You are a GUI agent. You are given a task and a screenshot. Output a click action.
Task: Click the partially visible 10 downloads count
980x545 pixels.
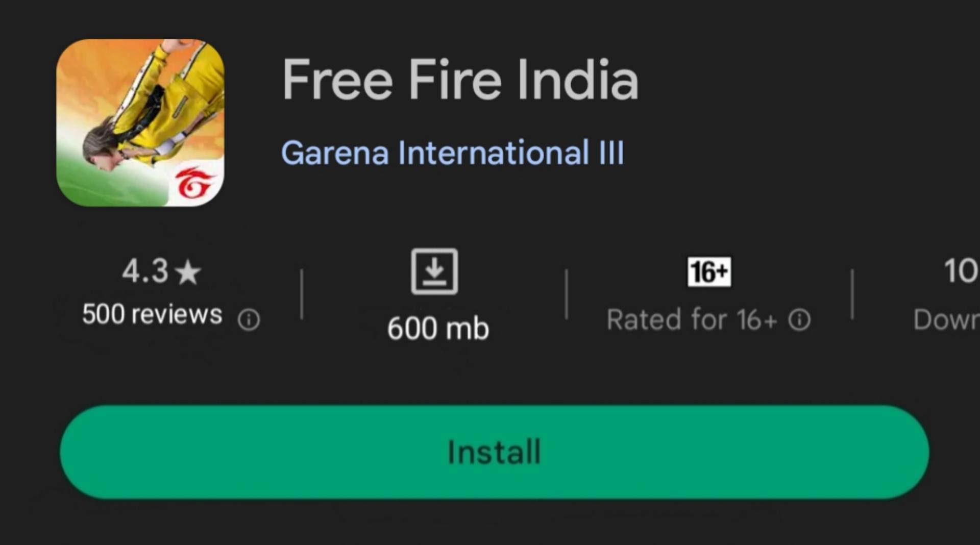pos(961,270)
